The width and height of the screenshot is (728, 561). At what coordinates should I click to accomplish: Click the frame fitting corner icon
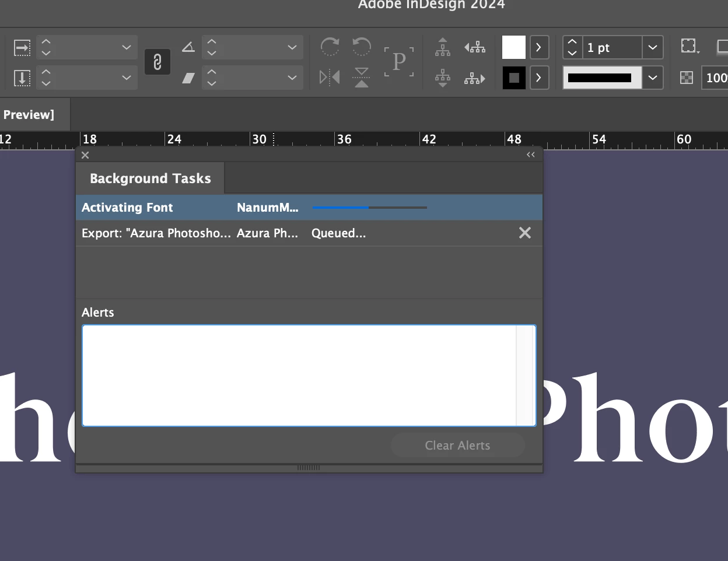click(x=689, y=47)
